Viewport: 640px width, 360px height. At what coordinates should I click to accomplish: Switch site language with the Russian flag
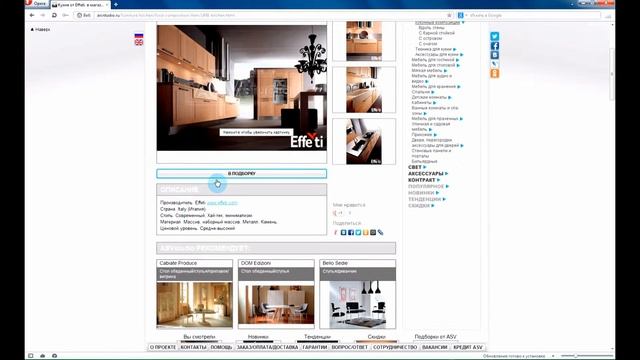coord(139,36)
